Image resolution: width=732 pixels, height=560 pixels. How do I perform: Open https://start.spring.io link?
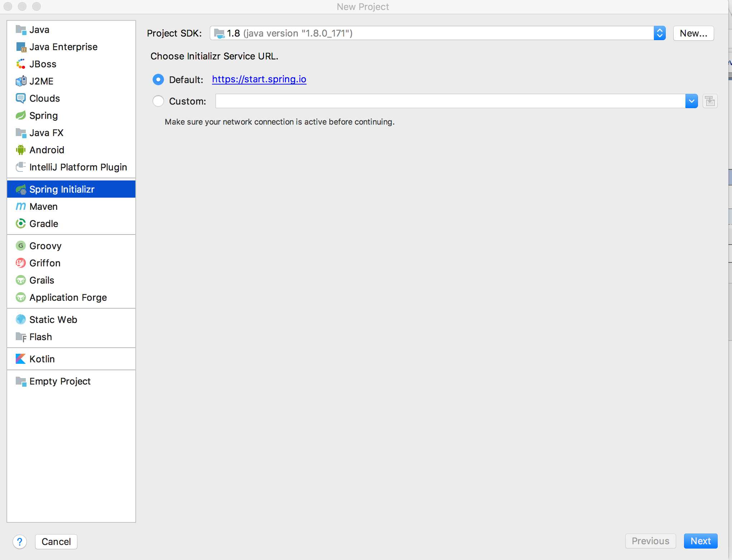click(259, 79)
